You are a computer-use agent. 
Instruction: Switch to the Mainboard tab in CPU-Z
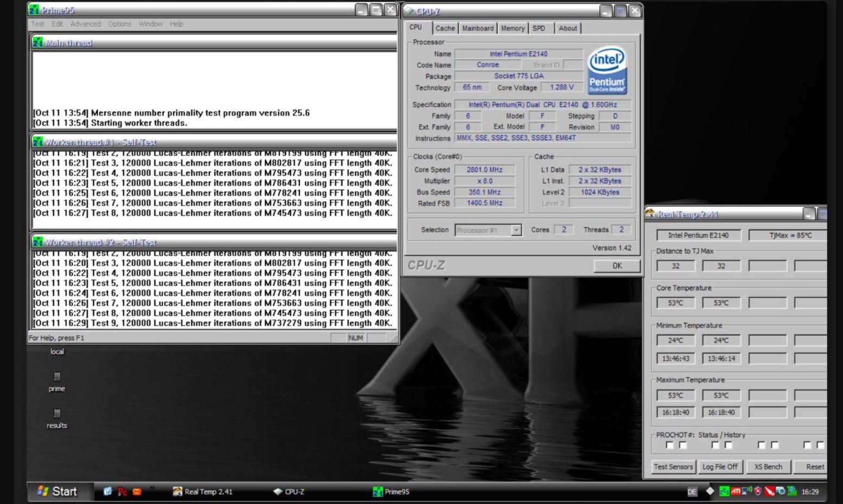478,28
